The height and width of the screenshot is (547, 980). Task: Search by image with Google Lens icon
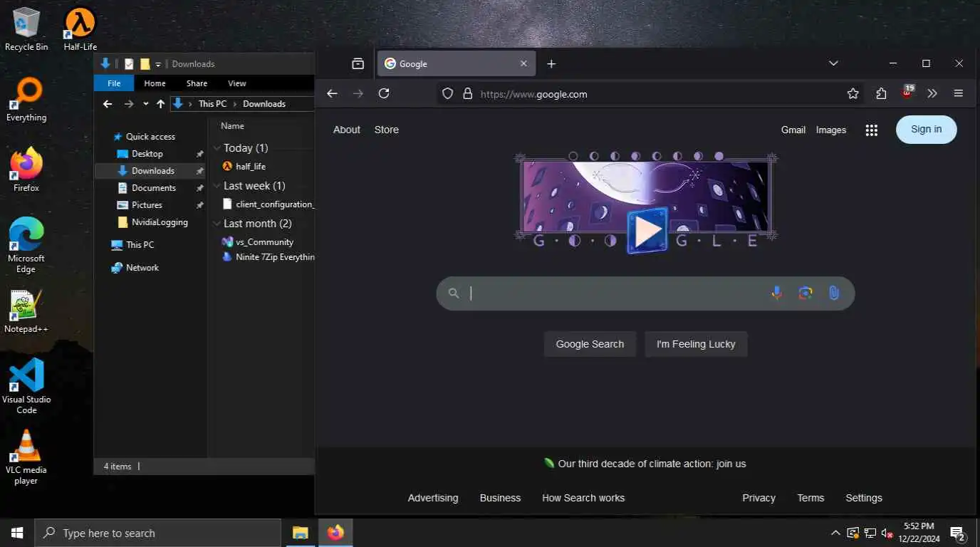tap(806, 293)
